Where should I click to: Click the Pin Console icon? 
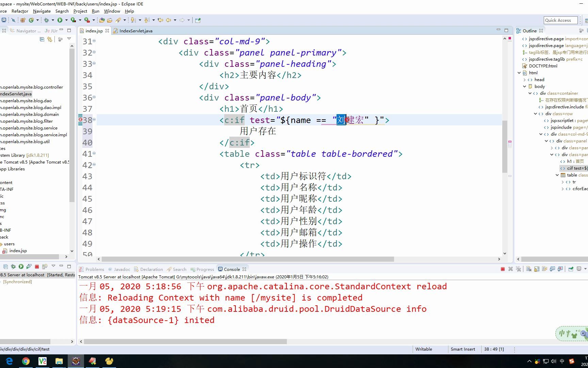click(x=571, y=269)
